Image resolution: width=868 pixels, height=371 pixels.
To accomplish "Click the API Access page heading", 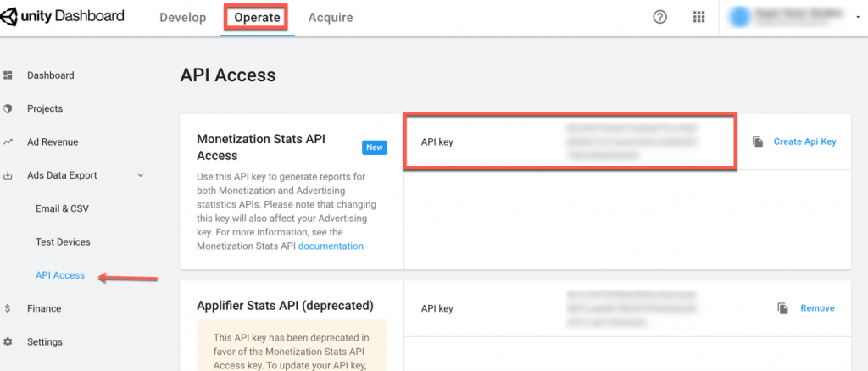I will (227, 75).
